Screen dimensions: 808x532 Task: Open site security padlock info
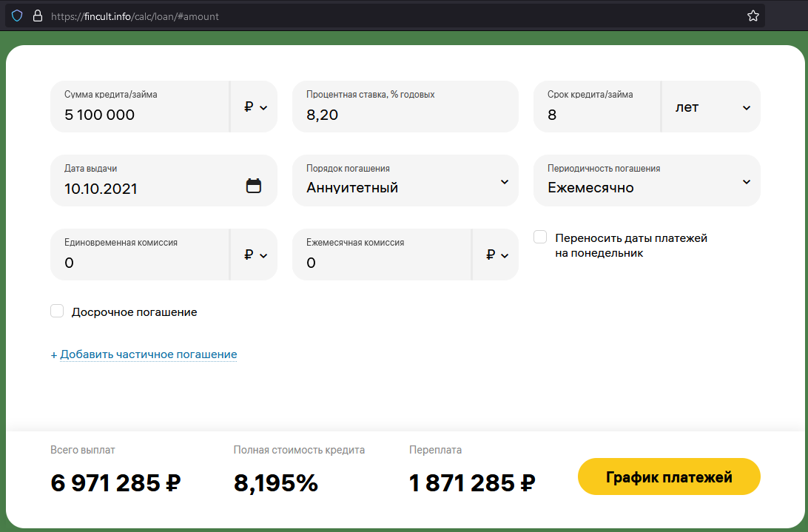coord(38,16)
